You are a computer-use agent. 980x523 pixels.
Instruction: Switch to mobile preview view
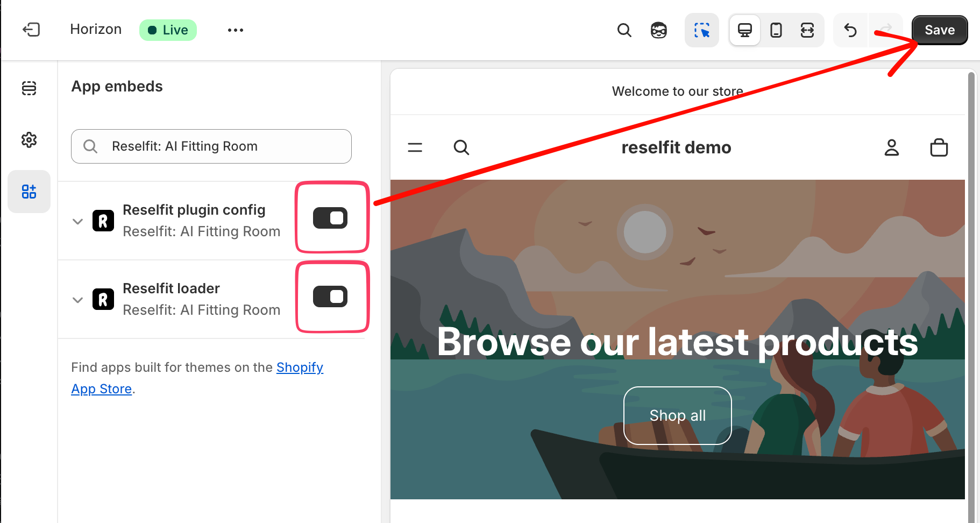pyautogui.click(x=776, y=30)
